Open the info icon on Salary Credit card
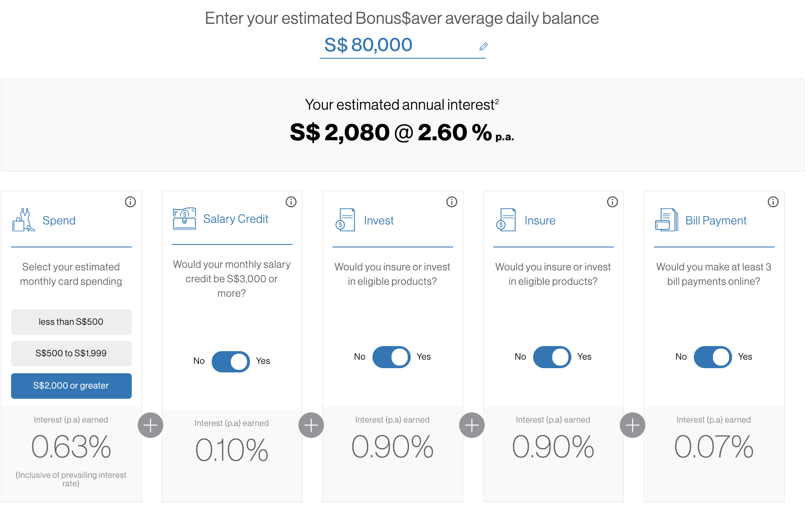812x511 pixels. (x=291, y=202)
